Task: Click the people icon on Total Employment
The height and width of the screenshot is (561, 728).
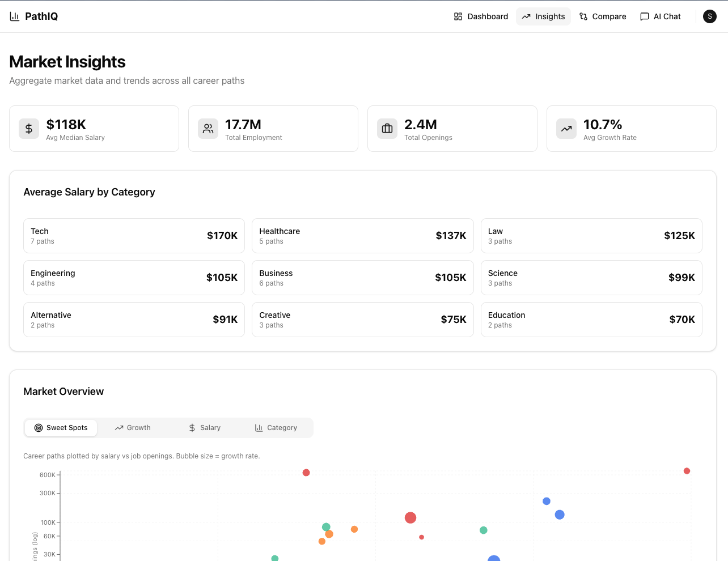Action: tap(208, 129)
